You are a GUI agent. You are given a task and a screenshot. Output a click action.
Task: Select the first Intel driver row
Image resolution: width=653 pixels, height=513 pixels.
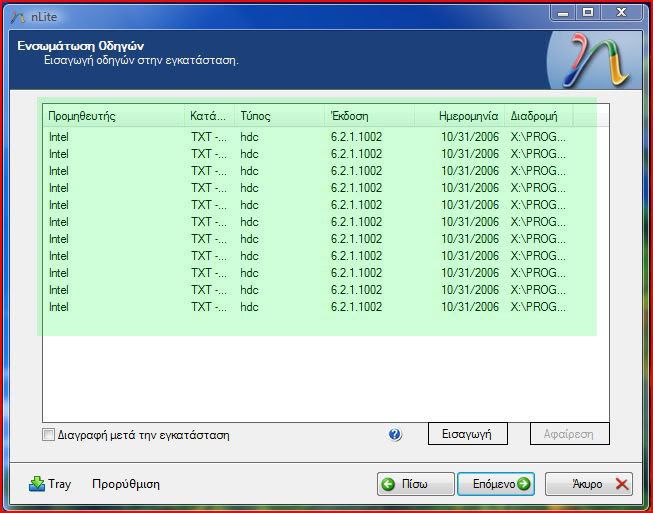(x=60, y=137)
